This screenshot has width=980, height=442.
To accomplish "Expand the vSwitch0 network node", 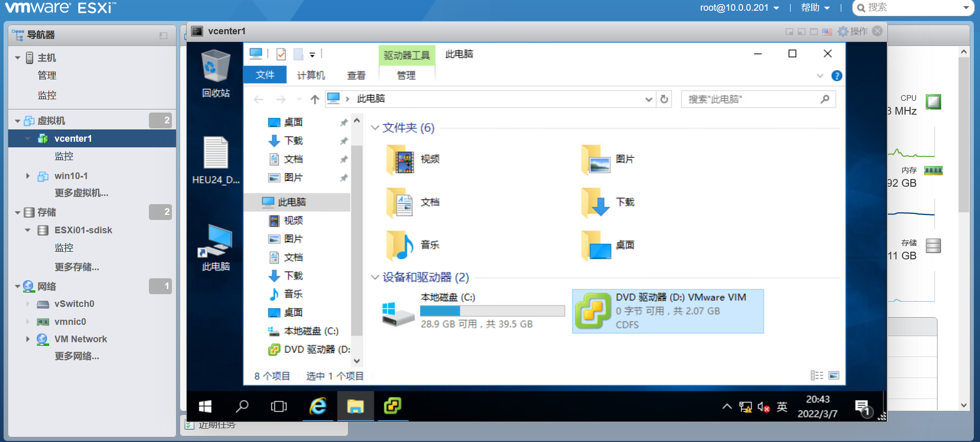I will click(28, 304).
